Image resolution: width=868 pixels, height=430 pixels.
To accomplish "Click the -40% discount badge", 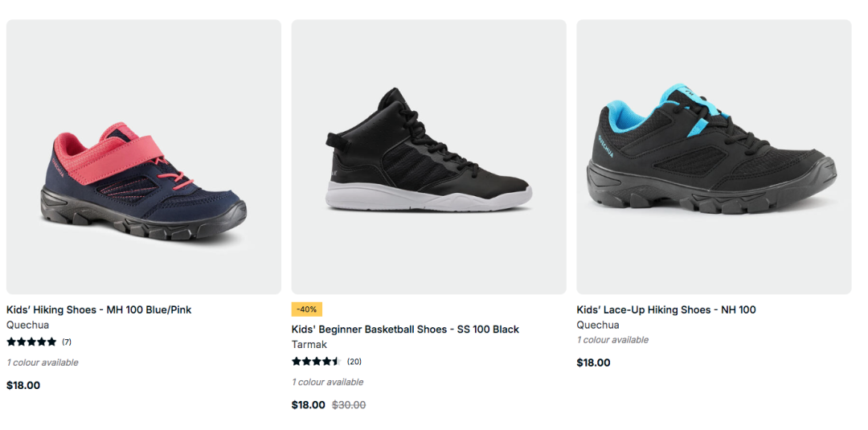I will click(307, 309).
